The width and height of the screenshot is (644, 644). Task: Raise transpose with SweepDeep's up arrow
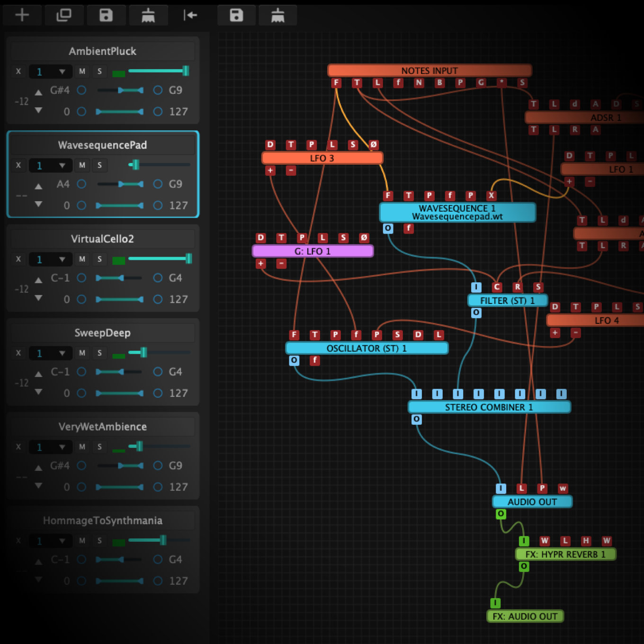(x=39, y=374)
